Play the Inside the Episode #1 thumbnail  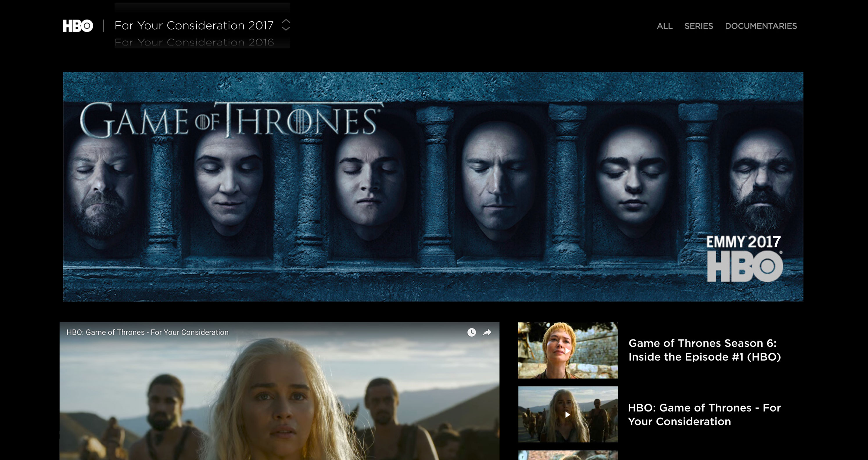(x=568, y=350)
